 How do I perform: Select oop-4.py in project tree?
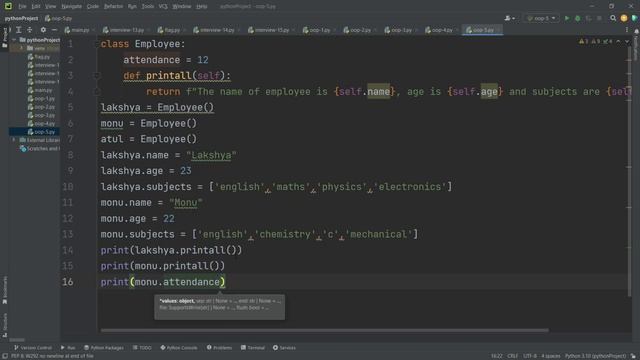44,123
